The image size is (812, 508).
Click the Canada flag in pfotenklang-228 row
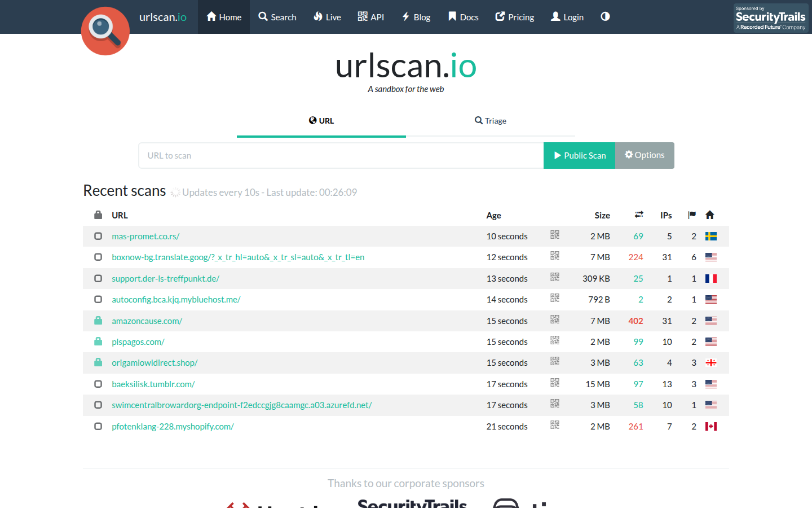(x=711, y=427)
